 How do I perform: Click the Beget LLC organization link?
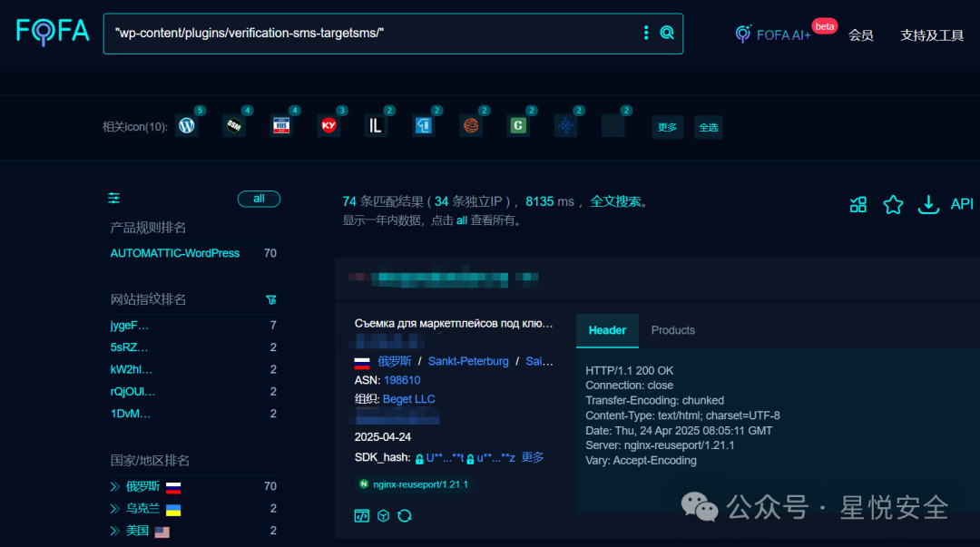tap(408, 399)
